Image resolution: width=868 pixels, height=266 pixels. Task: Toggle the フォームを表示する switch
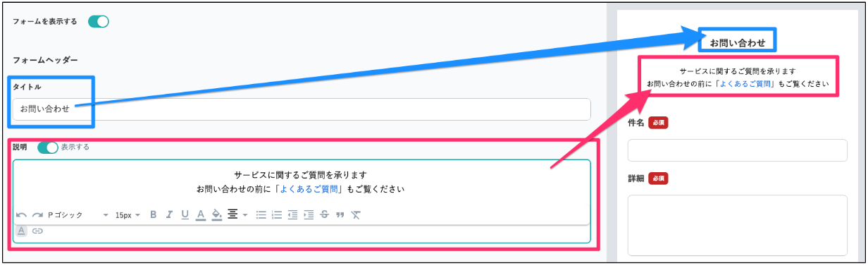[99, 21]
